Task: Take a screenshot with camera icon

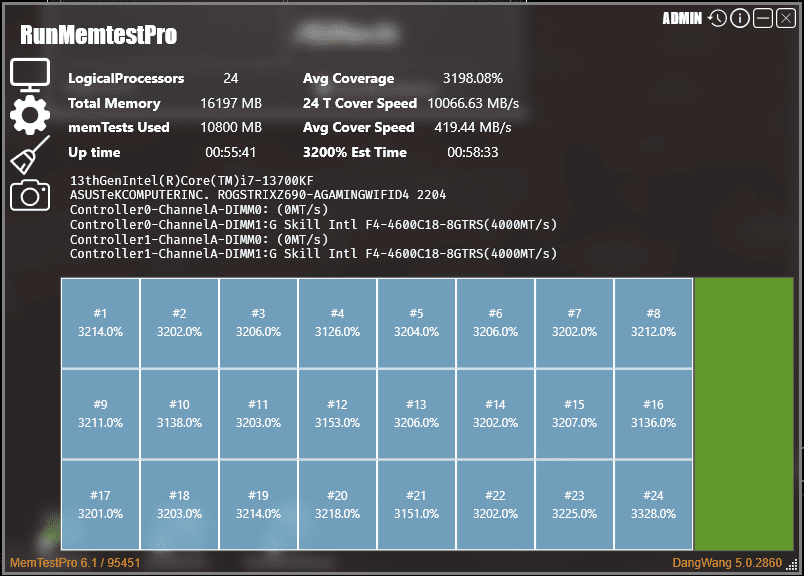Action: pyautogui.click(x=30, y=195)
